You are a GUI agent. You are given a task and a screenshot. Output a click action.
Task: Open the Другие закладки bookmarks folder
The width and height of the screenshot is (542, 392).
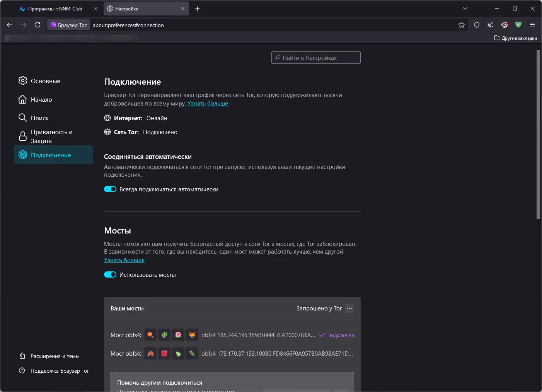click(516, 38)
